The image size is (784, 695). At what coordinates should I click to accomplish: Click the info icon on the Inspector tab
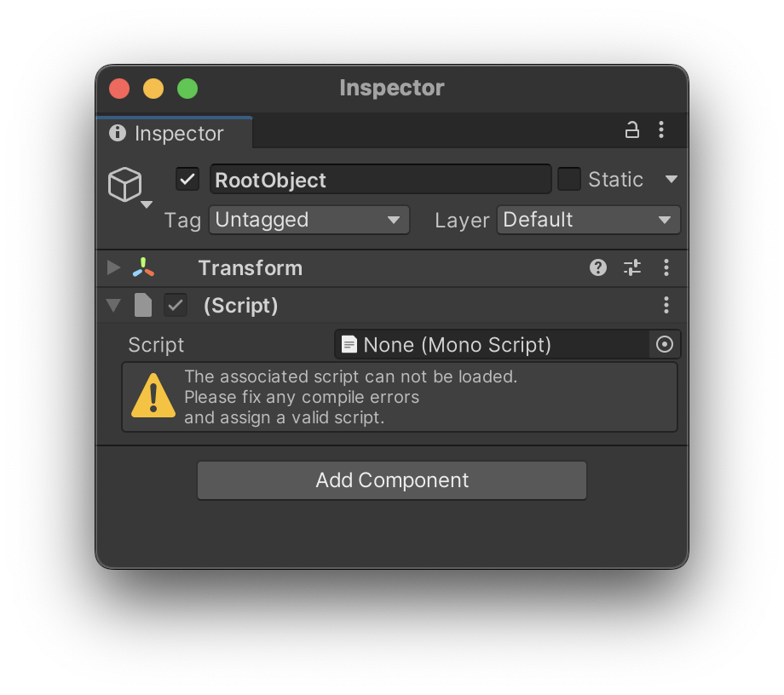click(117, 133)
